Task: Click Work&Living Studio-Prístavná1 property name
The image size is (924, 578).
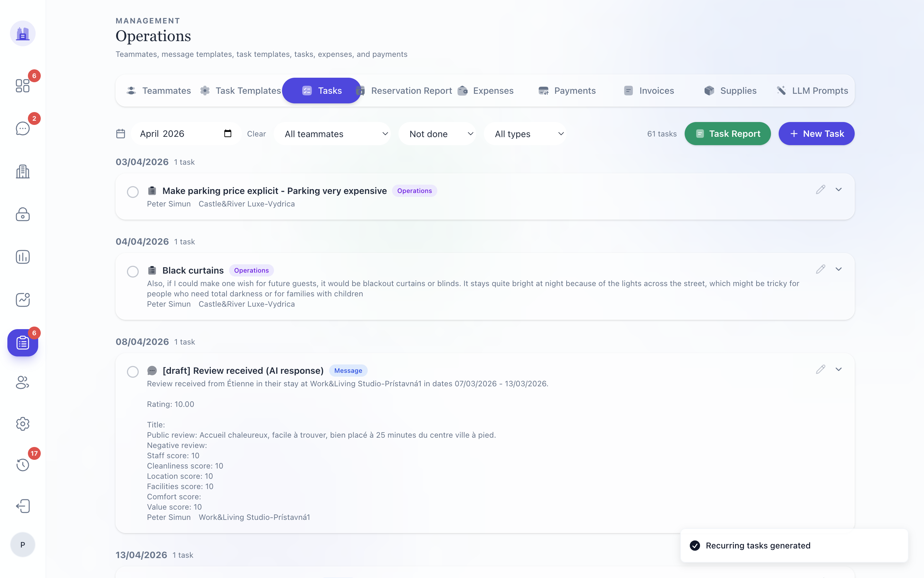Action: [254, 517]
